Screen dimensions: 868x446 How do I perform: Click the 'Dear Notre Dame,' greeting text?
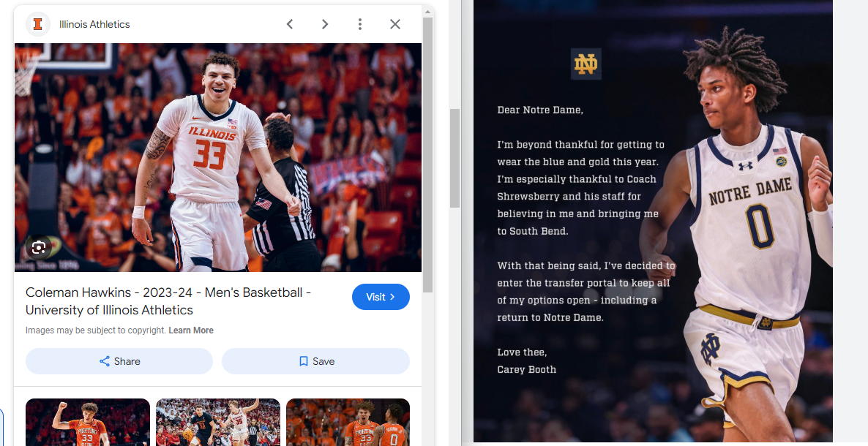pyautogui.click(x=540, y=110)
